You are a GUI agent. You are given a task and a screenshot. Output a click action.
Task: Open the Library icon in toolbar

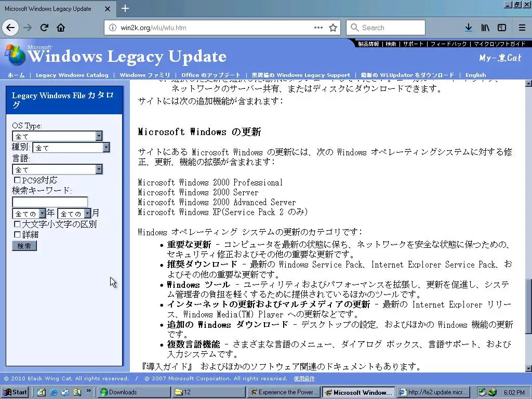point(485,28)
